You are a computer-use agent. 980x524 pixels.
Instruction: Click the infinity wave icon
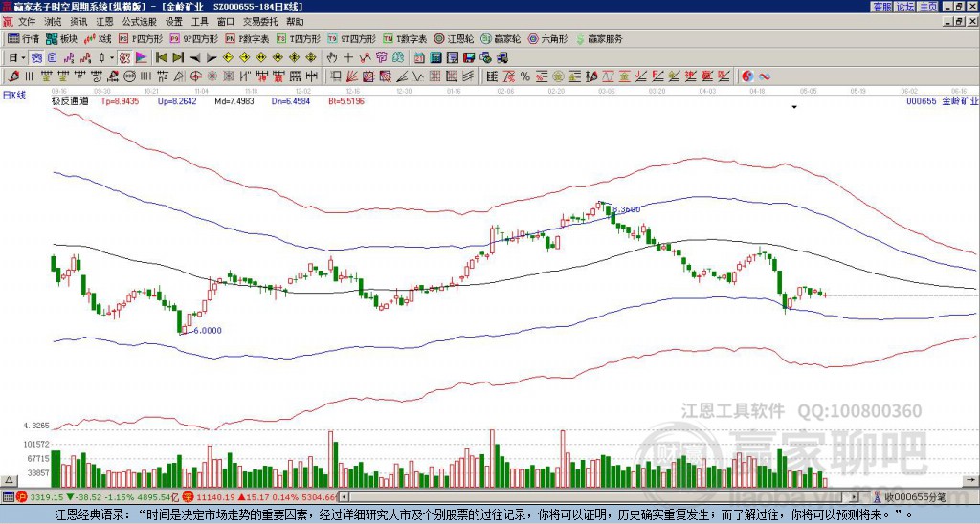pos(765,76)
